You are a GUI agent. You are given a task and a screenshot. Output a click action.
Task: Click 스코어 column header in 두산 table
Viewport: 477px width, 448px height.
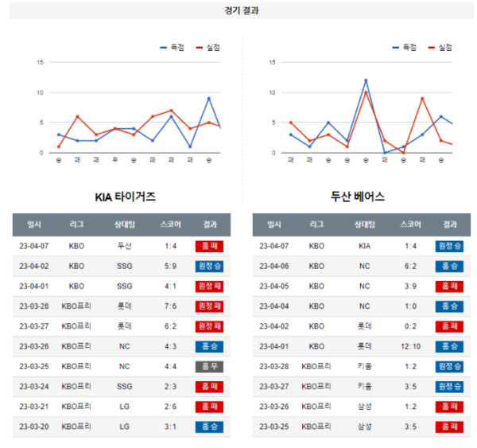pos(411,224)
